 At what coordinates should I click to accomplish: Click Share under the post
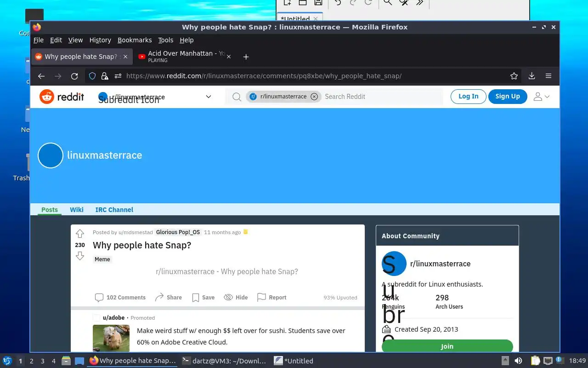tap(168, 298)
